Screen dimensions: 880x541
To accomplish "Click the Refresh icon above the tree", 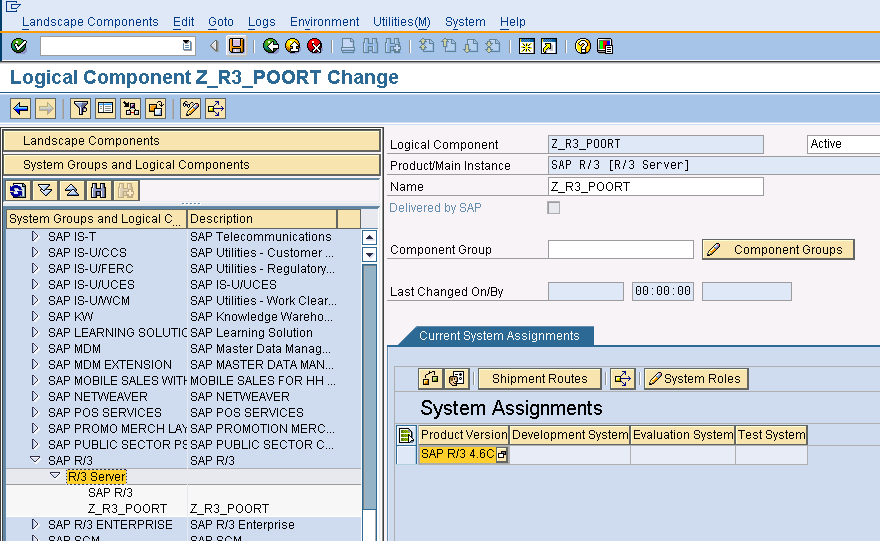I will (18, 190).
